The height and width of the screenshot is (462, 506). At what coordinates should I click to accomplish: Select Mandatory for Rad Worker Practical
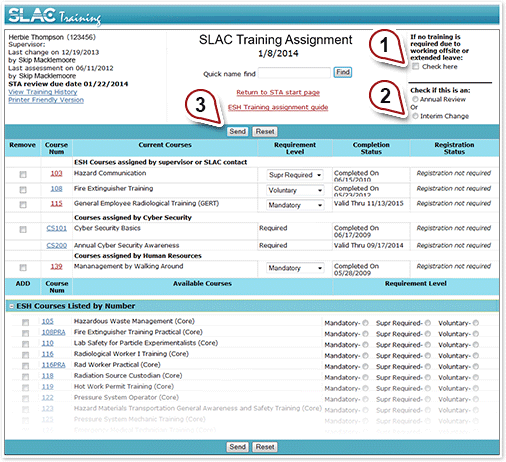tap(365, 366)
